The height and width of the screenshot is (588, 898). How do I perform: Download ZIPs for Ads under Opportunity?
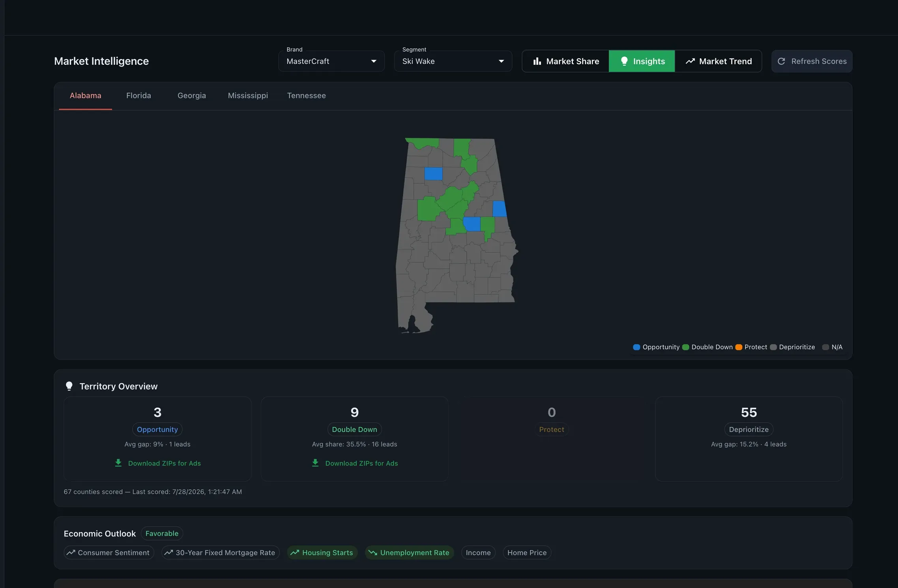coord(157,463)
